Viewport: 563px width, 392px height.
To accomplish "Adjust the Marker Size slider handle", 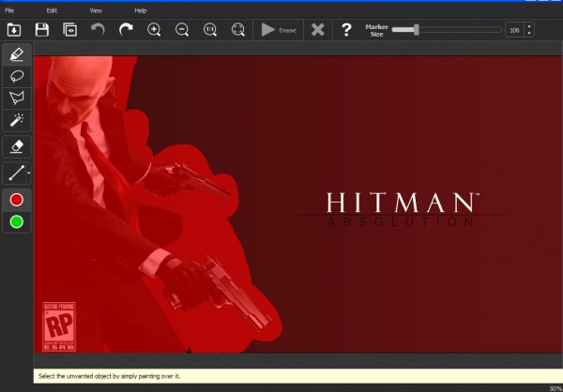I will tap(416, 30).
